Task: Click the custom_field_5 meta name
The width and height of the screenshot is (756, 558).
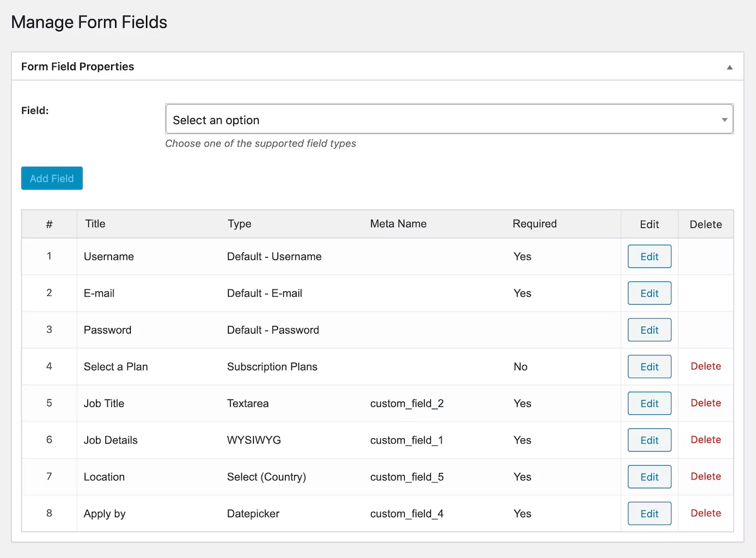Action: pyautogui.click(x=406, y=477)
